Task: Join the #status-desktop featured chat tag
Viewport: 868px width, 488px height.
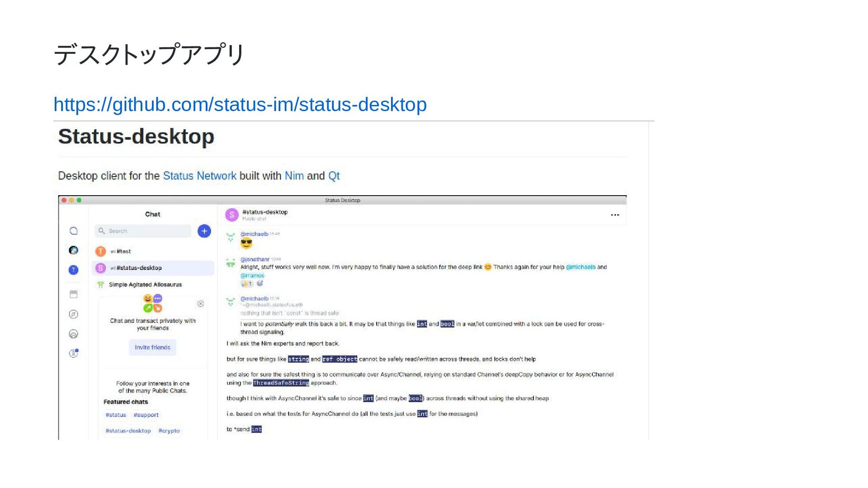Action: tap(128, 431)
